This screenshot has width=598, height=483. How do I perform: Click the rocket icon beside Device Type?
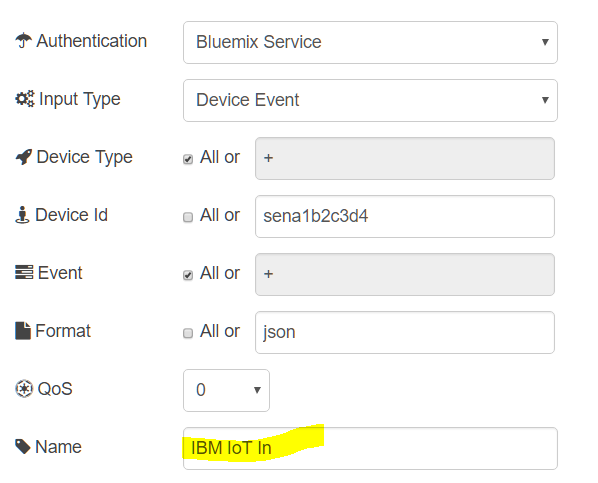(x=24, y=157)
